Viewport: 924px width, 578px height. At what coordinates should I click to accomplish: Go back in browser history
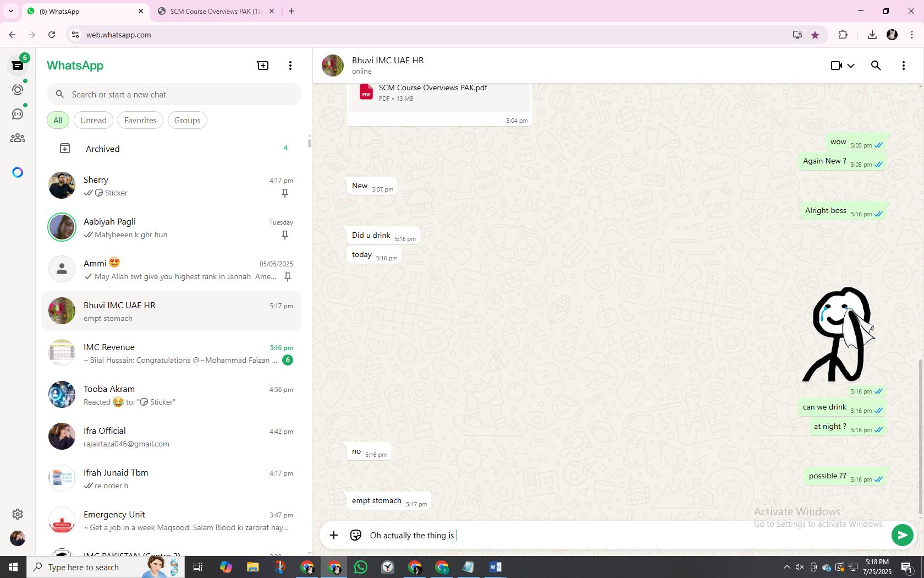click(x=12, y=35)
